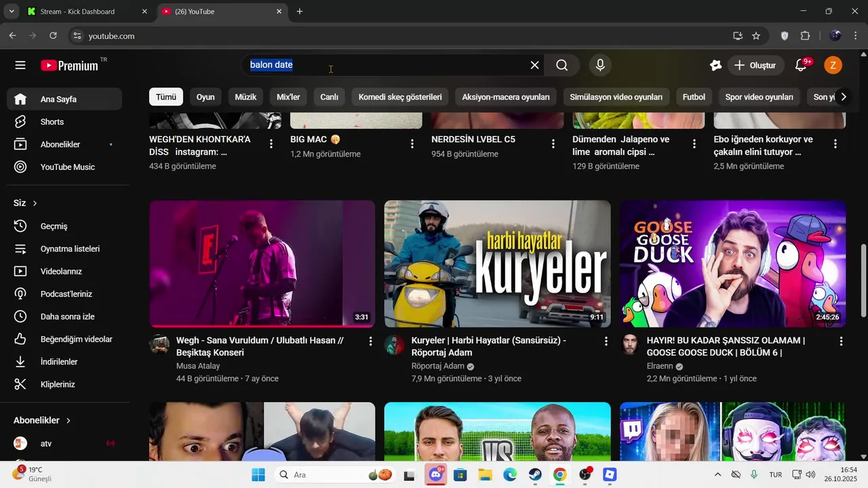This screenshot has height=488, width=868.
Task: Open Videolarınız in sidebar
Action: (x=64, y=271)
